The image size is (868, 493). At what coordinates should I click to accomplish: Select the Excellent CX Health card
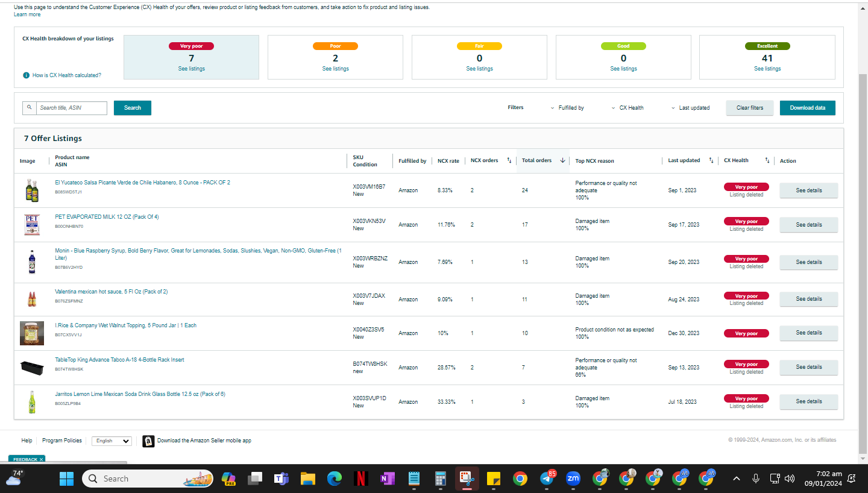click(767, 57)
